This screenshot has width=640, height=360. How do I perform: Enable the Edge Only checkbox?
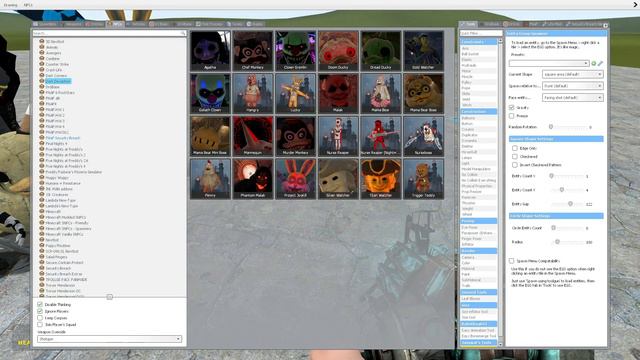515,148
